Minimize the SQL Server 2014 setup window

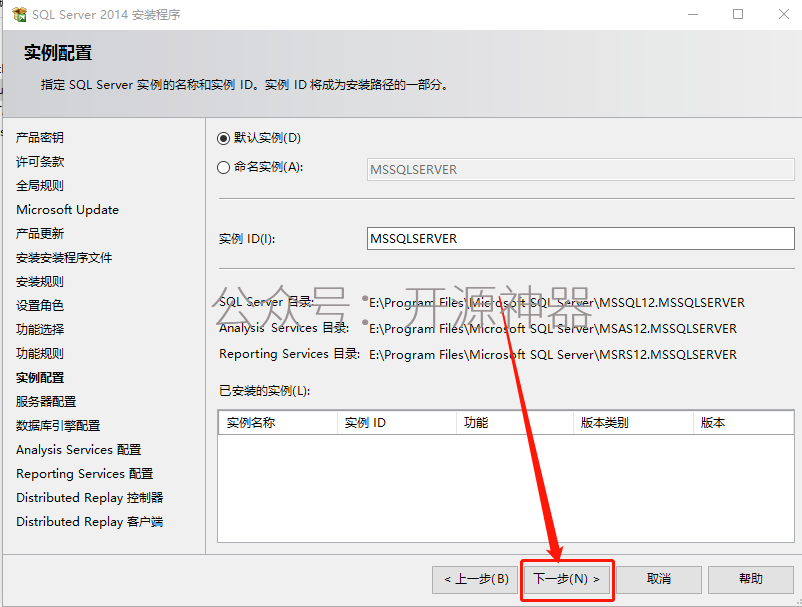tap(693, 14)
